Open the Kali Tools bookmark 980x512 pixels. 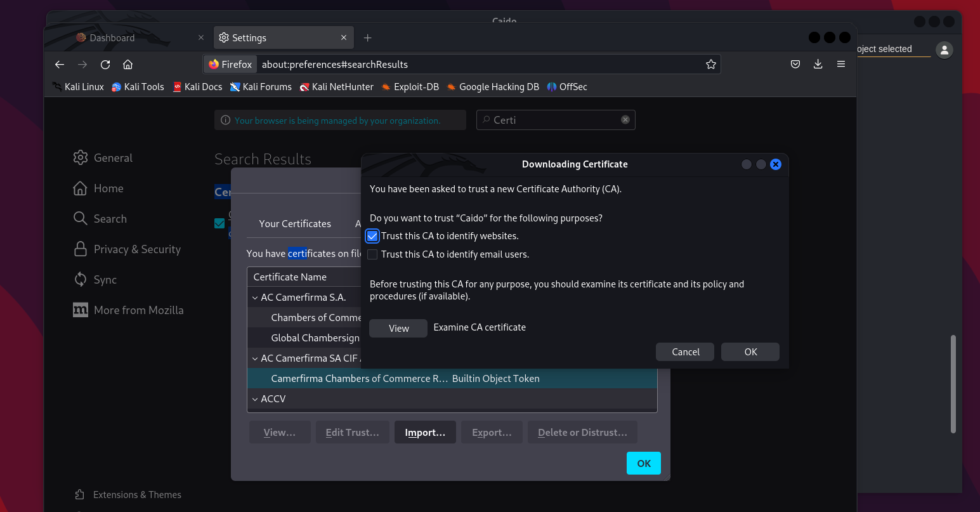138,87
